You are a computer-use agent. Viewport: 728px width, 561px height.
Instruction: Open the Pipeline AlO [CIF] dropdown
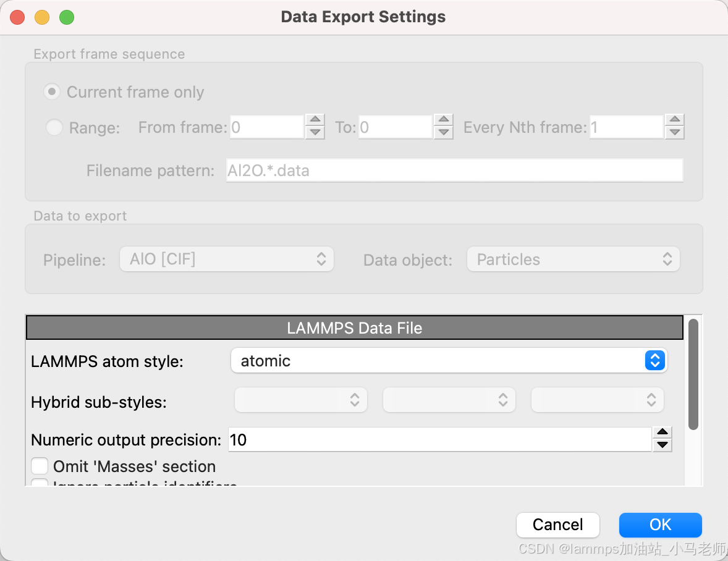[227, 259]
